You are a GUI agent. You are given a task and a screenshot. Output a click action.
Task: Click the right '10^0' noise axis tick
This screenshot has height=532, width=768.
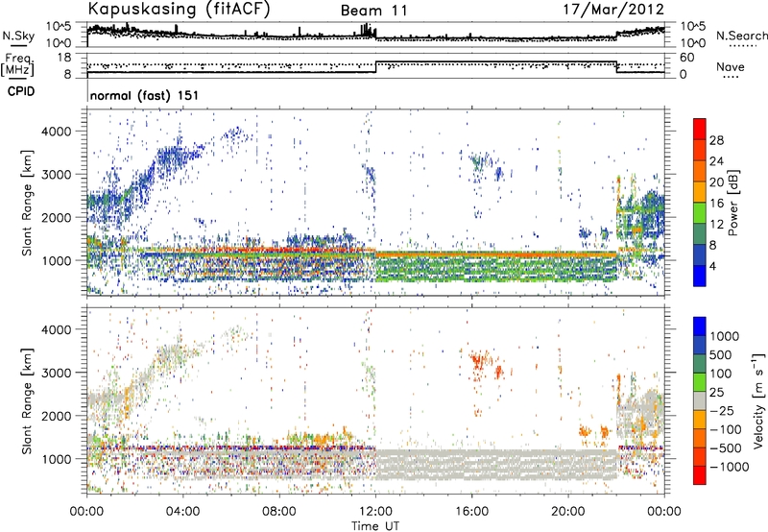[x=692, y=43]
